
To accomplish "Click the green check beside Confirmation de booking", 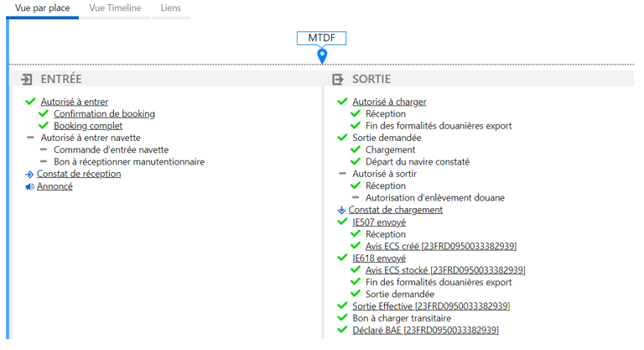I will tap(44, 113).
